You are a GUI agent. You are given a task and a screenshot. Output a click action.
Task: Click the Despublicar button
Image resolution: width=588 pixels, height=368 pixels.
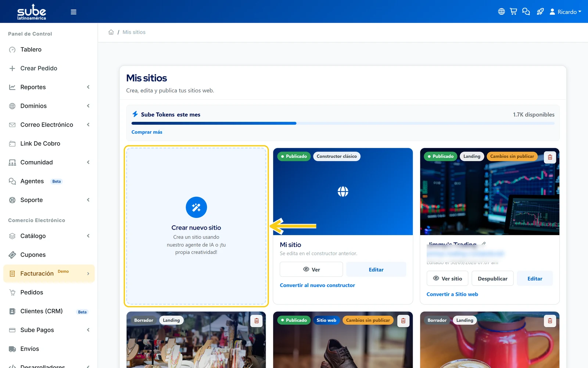click(492, 279)
